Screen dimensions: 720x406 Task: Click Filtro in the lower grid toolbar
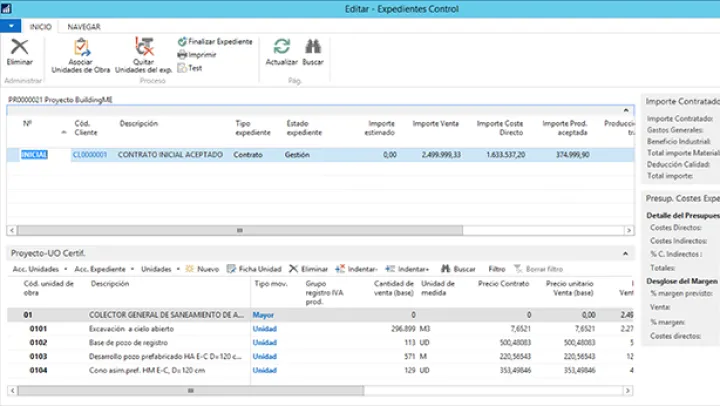(x=496, y=269)
